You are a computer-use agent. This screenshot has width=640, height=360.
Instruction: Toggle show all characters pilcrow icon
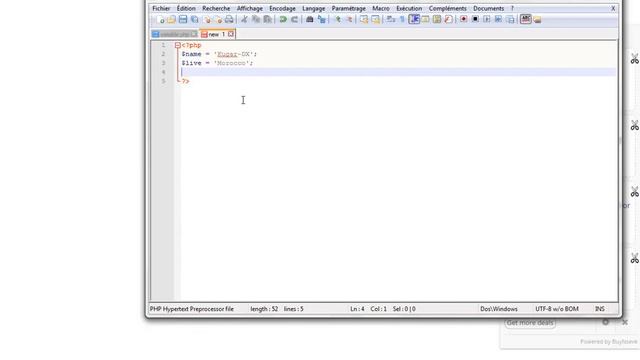tap(402, 19)
